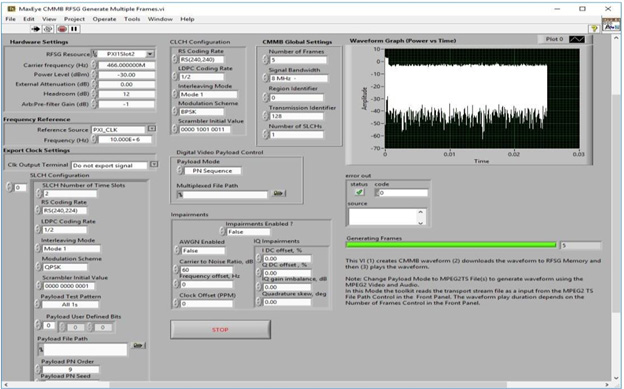The height and width of the screenshot is (389, 624).
Task: Click the red Abort Execution icon
Action: (x=62, y=29)
